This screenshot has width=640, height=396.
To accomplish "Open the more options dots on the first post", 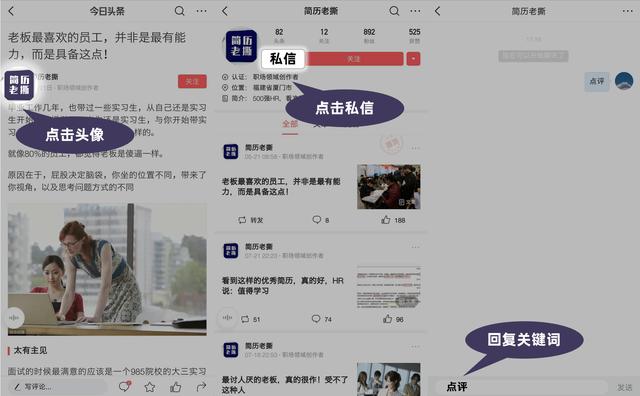I will (415, 148).
